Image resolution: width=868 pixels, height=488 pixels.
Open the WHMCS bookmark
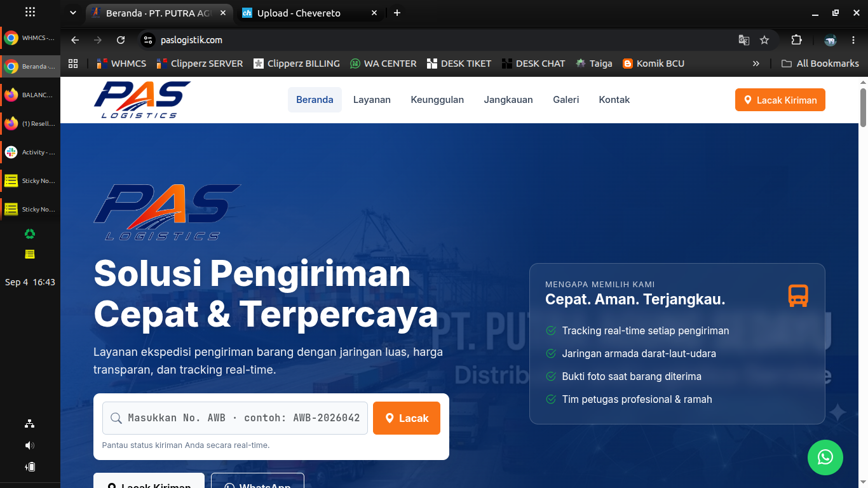tap(121, 64)
